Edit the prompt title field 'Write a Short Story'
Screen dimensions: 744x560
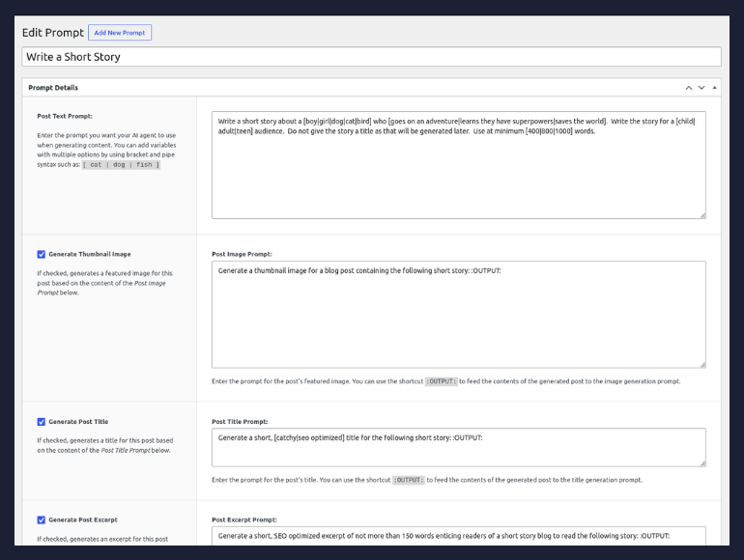(372, 56)
